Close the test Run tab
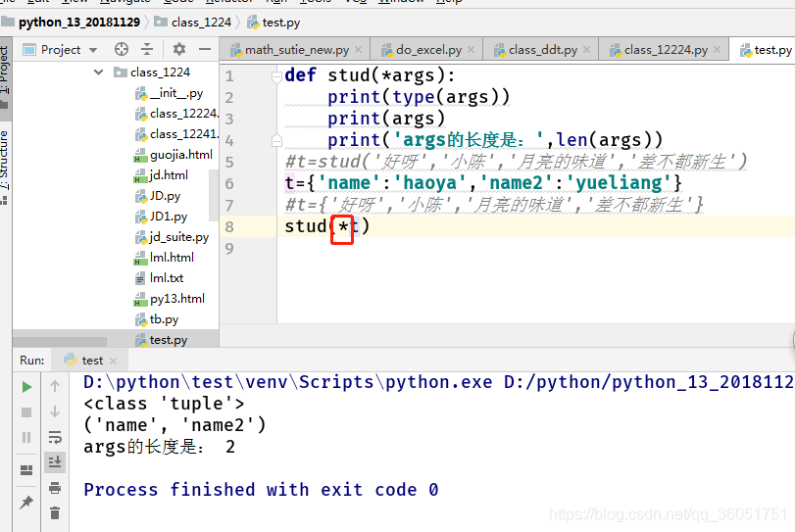 (113, 361)
